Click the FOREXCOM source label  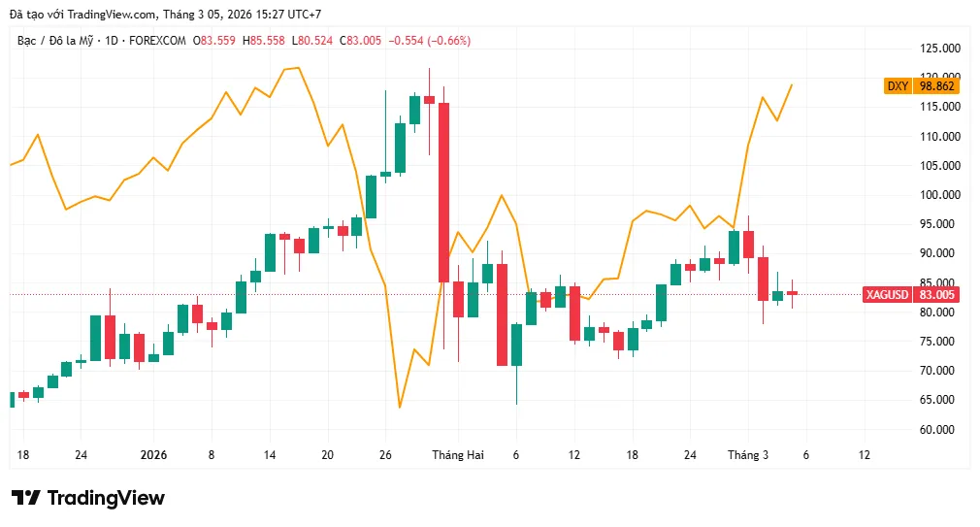point(157,41)
